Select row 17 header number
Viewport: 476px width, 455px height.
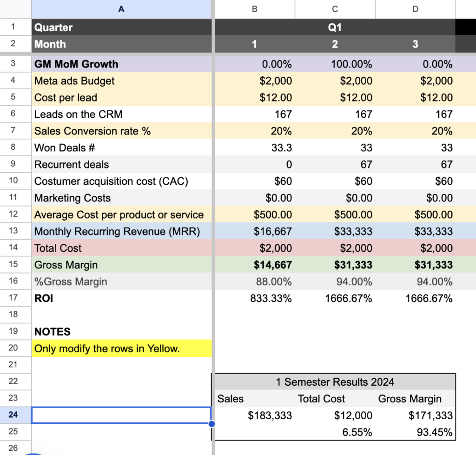pyautogui.click(x=13, y=298)
